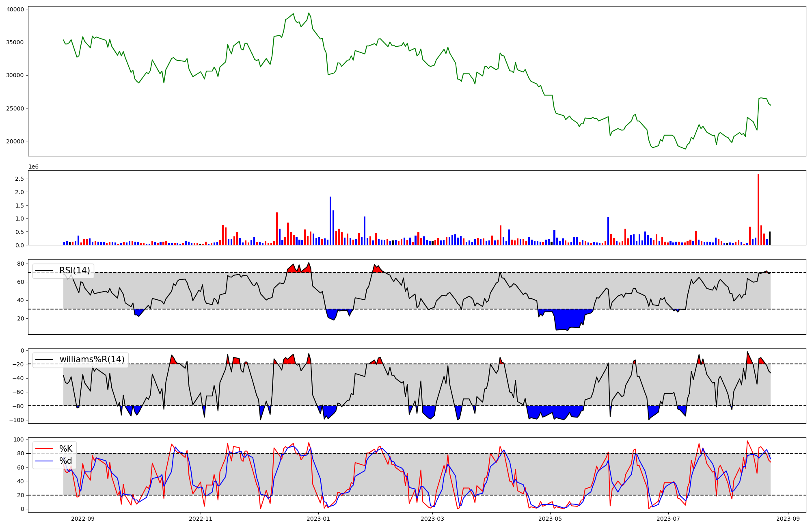Screen dimensions: 812x528
Task: Click the largest blue oversold RSI region
Action: pos(568,319)
